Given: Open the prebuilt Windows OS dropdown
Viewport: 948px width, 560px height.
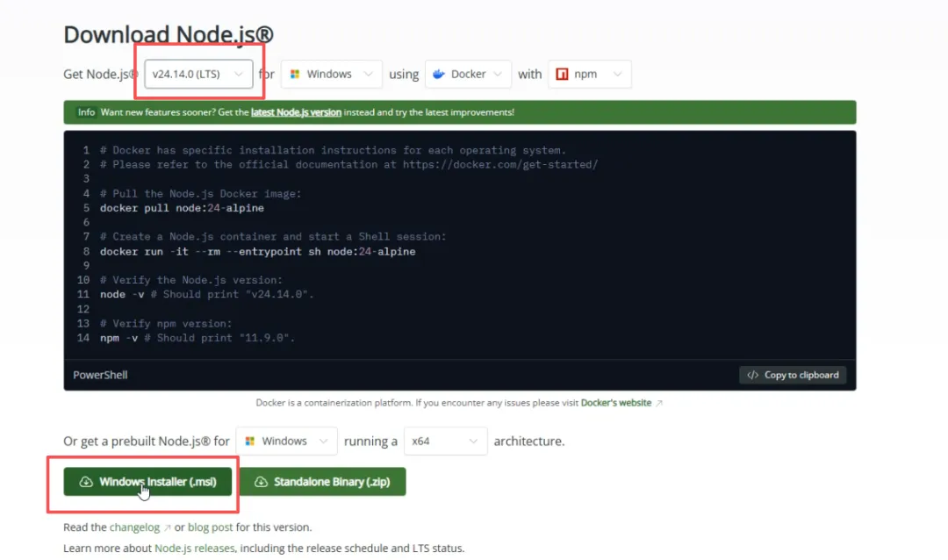Looking at the screenshot, I should pos(286,441).
